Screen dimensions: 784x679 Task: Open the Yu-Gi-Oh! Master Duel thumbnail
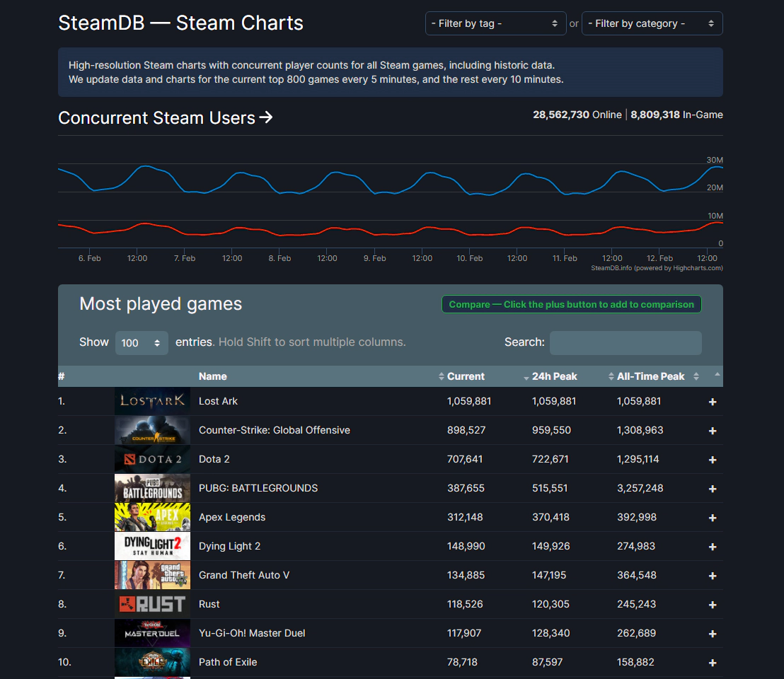pos(152,633)
